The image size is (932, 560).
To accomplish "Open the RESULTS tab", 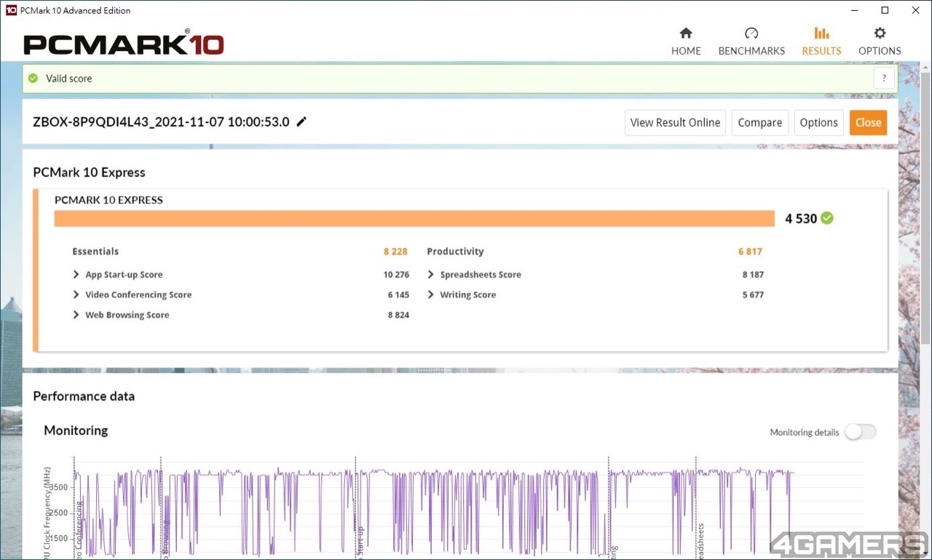I will (821, 42).
